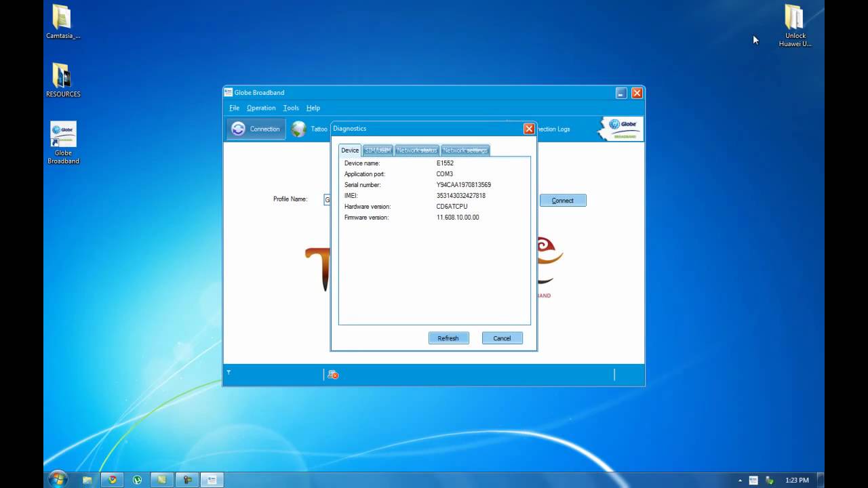Open the Camtasia folder on the desktop

click(62, 22)
